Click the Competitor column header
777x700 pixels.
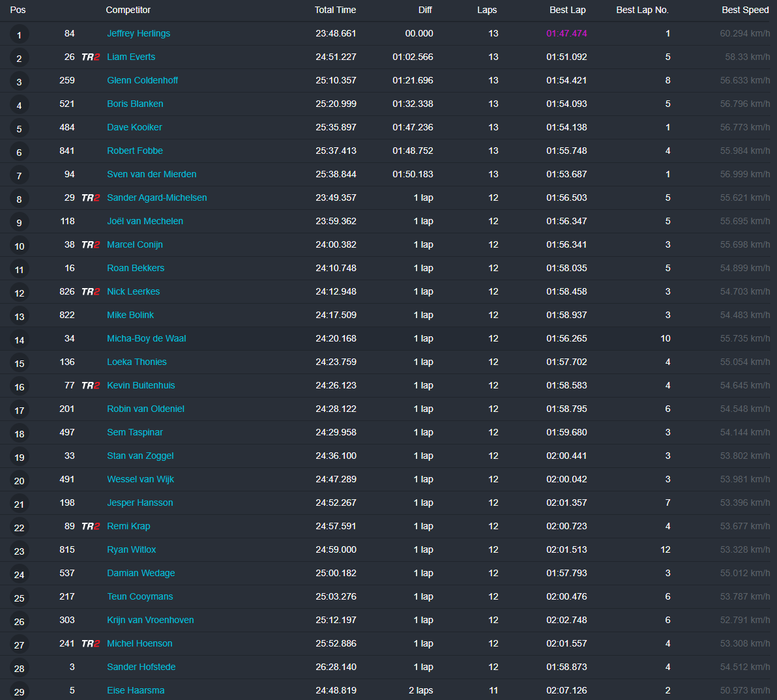coord(128,10)
